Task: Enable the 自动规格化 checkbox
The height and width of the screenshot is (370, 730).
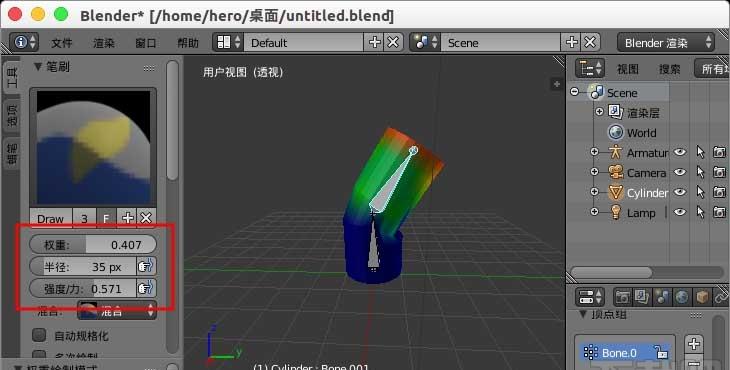Action: [x=40, y=335]
